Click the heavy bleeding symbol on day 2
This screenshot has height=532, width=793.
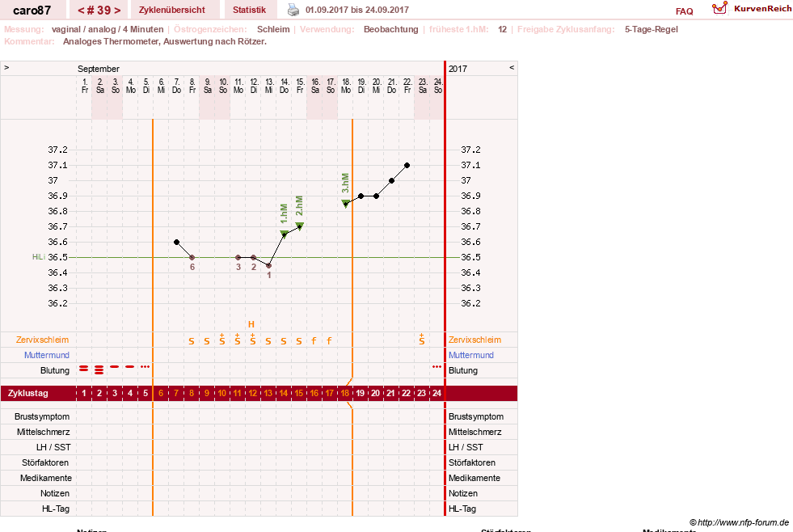pos(99,369)
